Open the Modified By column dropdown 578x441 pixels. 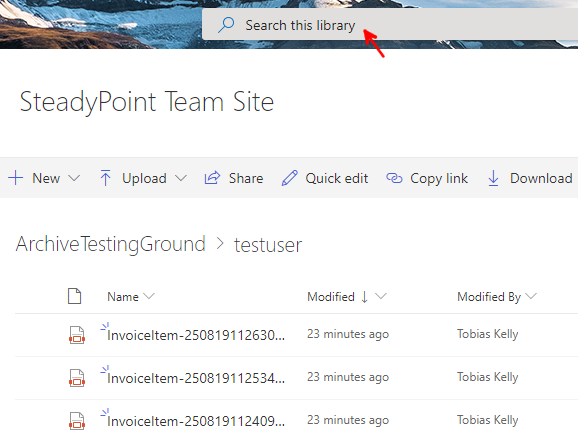531,296
